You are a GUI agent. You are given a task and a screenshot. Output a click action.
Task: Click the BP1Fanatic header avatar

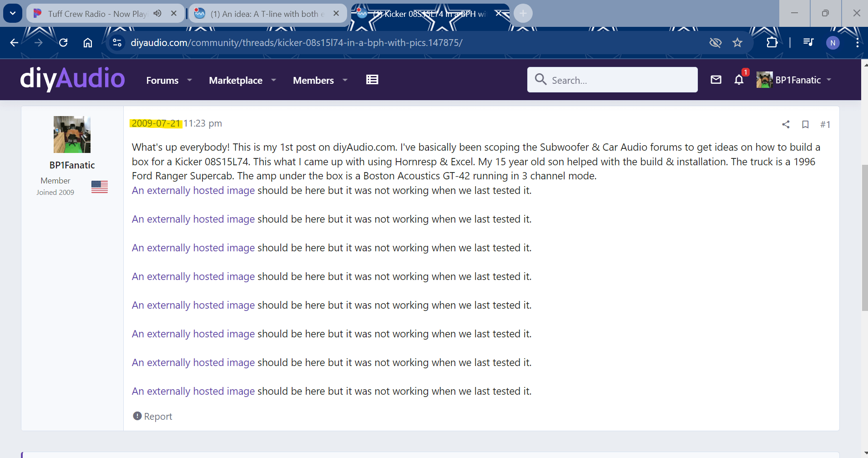pos(764,80)
